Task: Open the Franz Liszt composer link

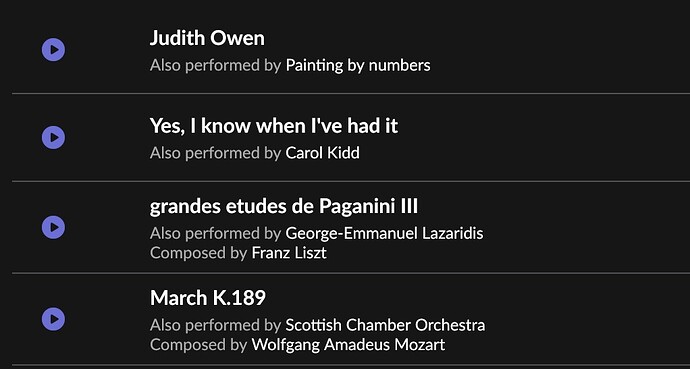Action: 289,253
